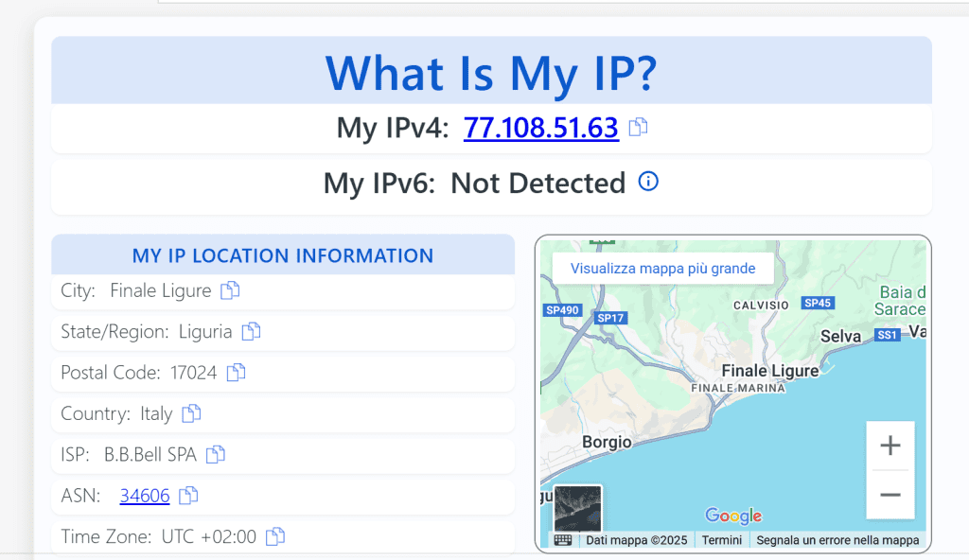The height and width of the screenshot is (560, 969).
Task: Copy the Postal Code 17024
Action: coord(236,373)
